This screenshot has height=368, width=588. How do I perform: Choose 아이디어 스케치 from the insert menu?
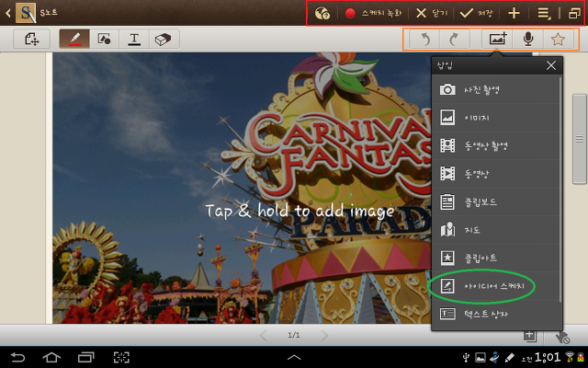(496, 286)
